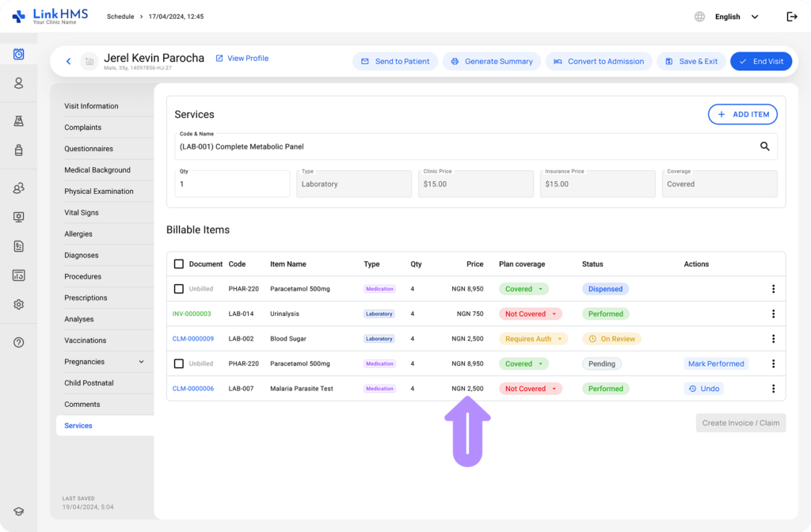This screenshot has height=532, width=811.
Task: Open the schedule calendar sidebar icon
Action: coord(19,54)
